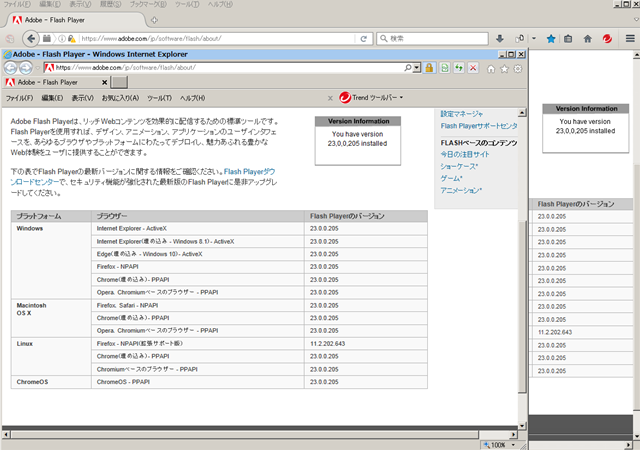Open Firefox downloads arrow icon
640x450 pixels.
(x=500, y=39)
